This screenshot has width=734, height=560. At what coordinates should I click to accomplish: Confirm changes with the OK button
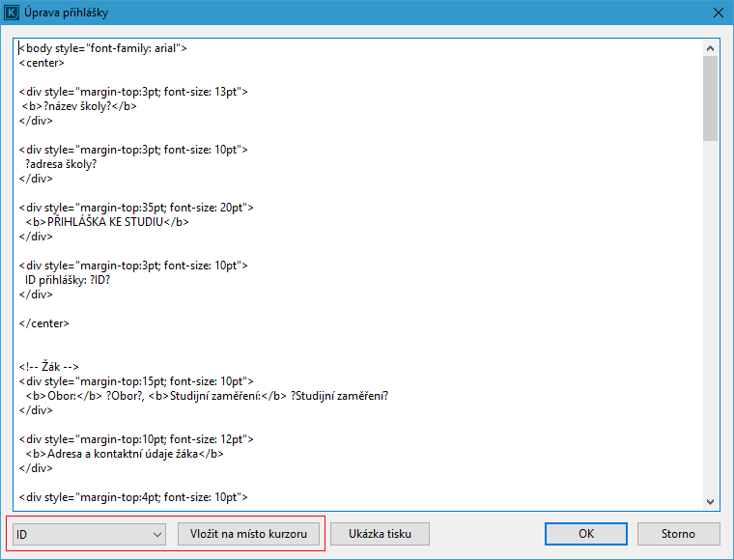[585, 534]
